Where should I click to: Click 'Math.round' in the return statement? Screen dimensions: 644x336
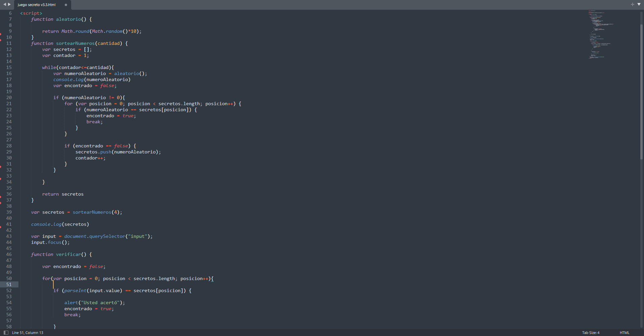pyautogui.click(x=75, y=31)
